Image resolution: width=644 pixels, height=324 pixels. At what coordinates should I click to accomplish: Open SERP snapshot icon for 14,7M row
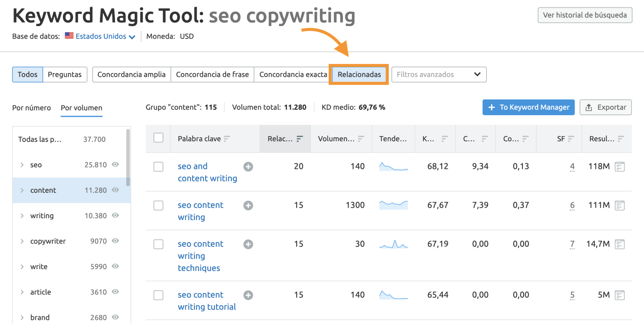coord(620,244)
